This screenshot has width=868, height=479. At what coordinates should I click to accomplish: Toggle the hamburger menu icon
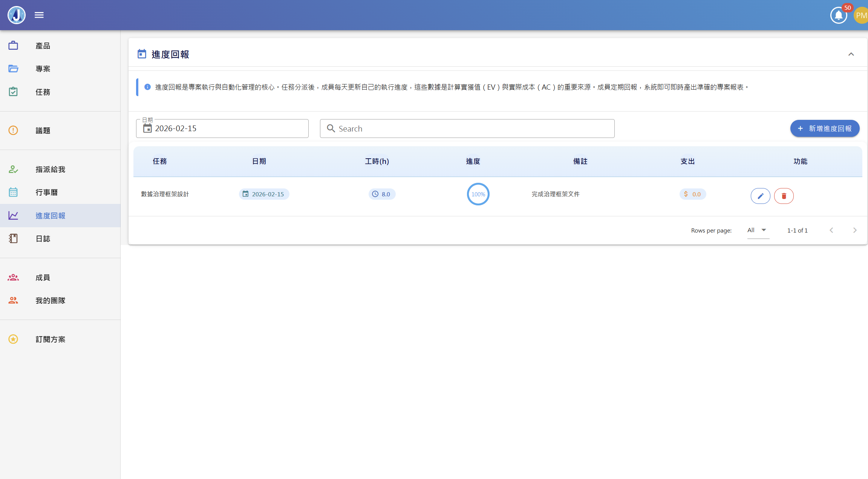coord(39,15)
